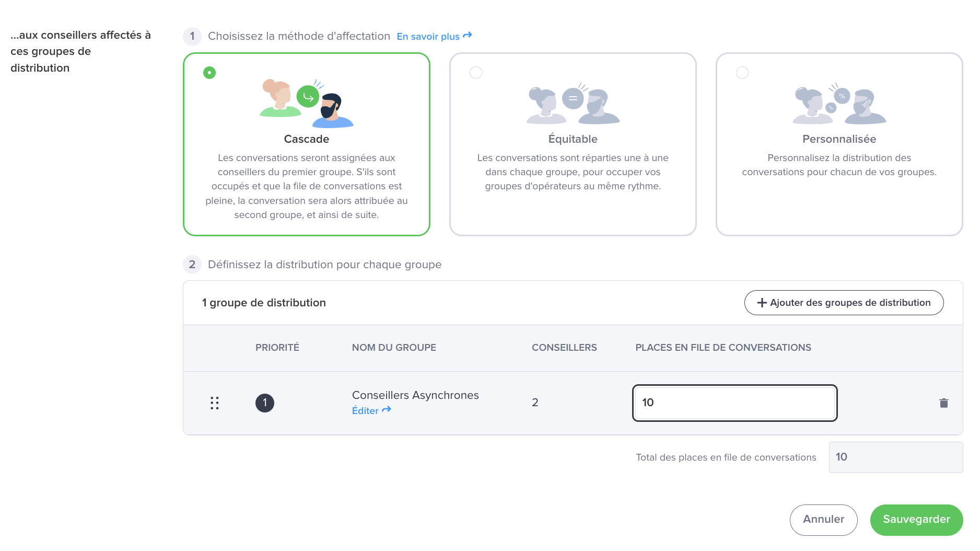Select the Équitable radio button

(476, 73)
